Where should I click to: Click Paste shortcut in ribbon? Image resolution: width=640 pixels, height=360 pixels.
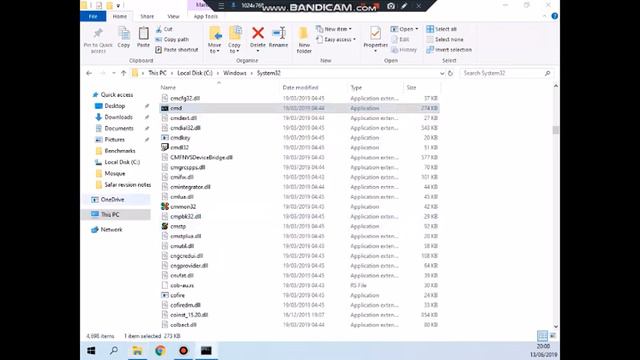177,49
